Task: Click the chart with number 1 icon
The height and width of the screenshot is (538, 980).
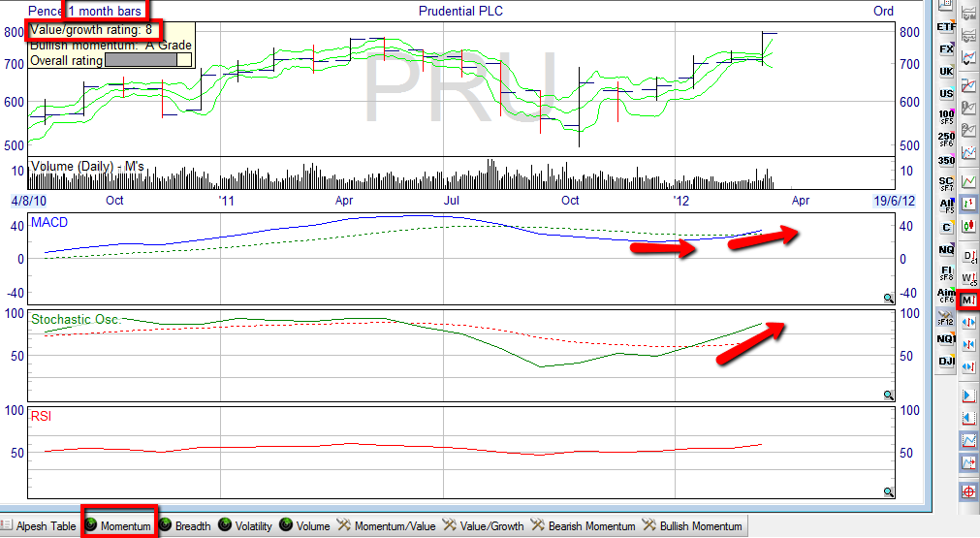Action: 968,109
